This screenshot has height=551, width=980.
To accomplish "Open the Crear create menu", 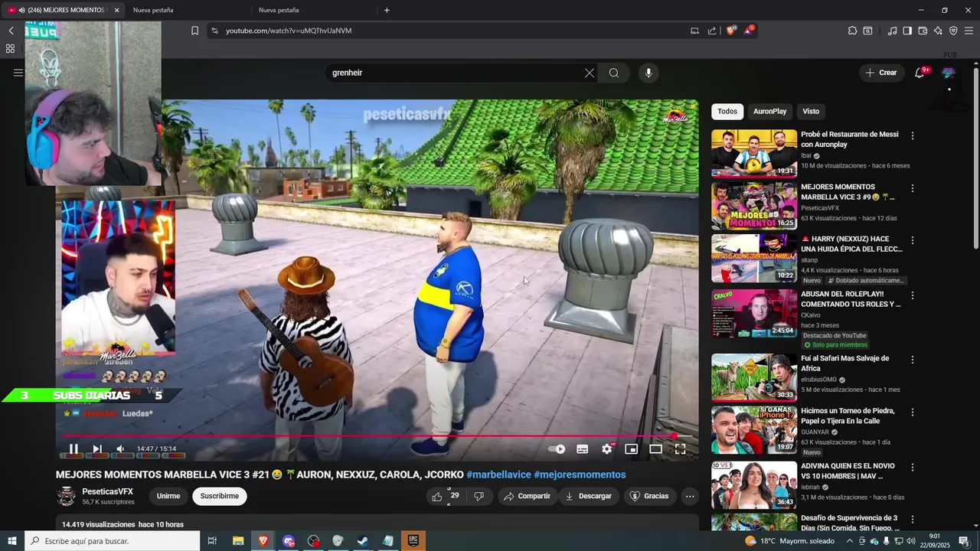I will click(881, 73).
